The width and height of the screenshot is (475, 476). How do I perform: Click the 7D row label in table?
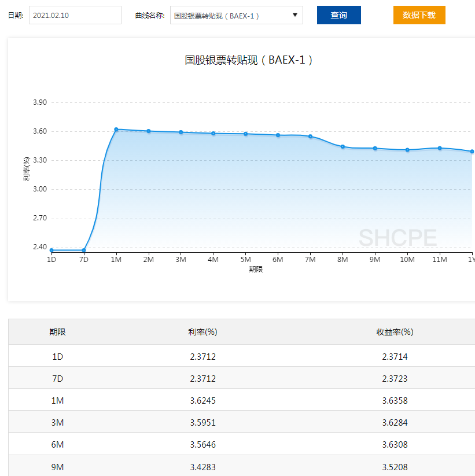tap(57, 379)
